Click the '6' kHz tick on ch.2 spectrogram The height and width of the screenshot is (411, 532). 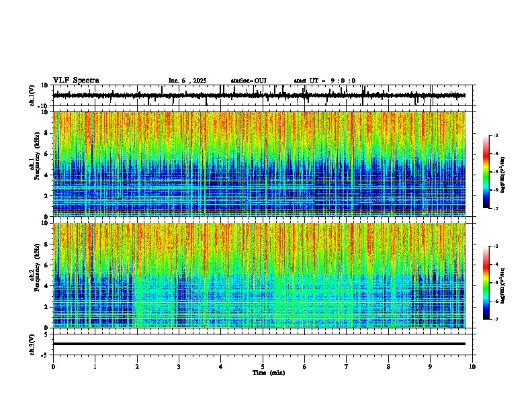47,265
